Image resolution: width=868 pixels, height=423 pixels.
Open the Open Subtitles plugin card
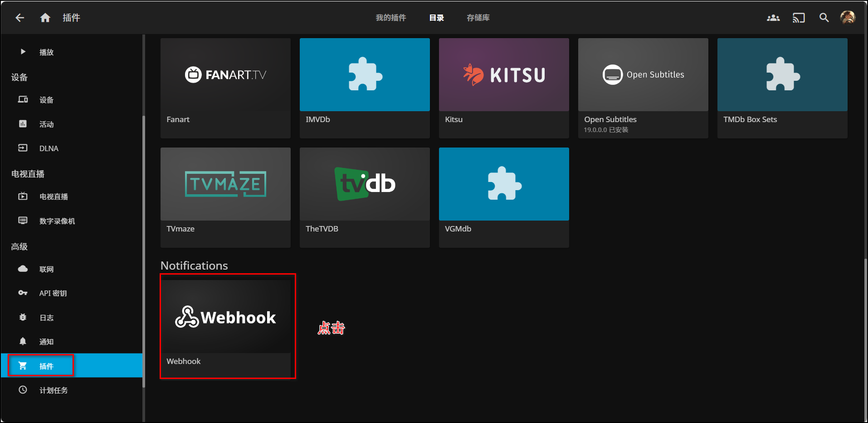(643, 88)
